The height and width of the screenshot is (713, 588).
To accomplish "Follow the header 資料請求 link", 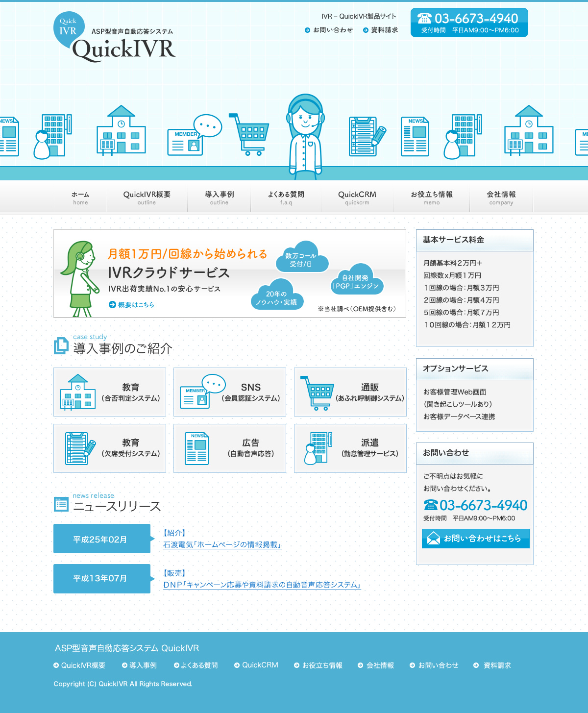I will [385, 30].
